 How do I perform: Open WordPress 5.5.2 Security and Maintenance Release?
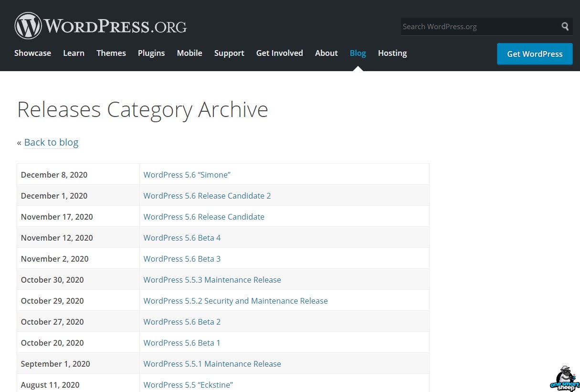(236, 301)
